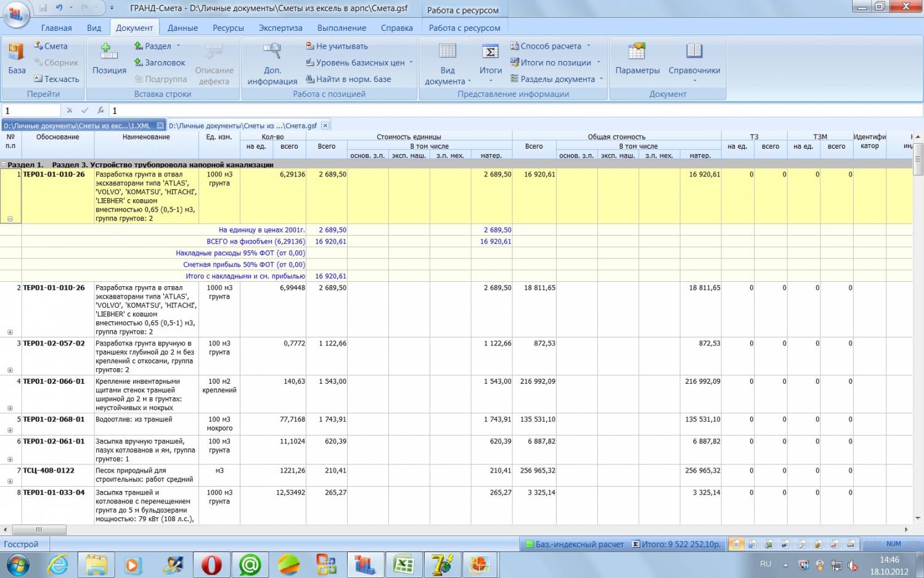Click the Тех.часть button
Image resolution: width=924 pixels, height=578 pixels.
tap(56, 79)
